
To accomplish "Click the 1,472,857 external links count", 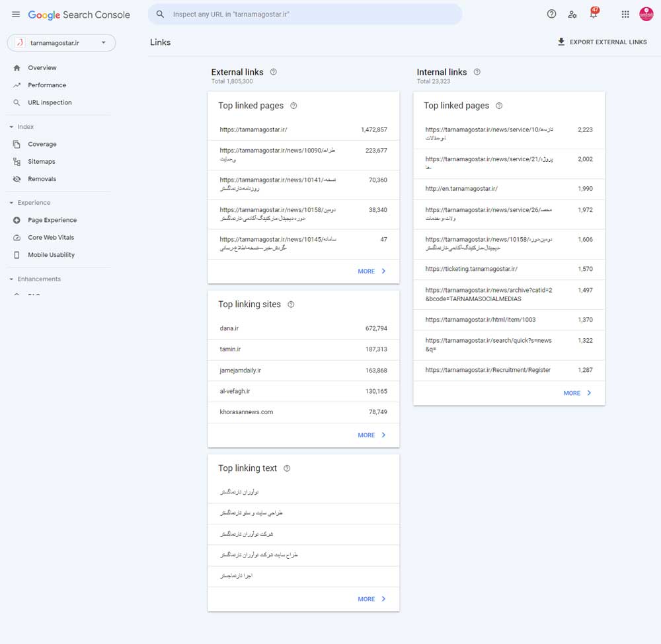I will [x=374, y=129].
